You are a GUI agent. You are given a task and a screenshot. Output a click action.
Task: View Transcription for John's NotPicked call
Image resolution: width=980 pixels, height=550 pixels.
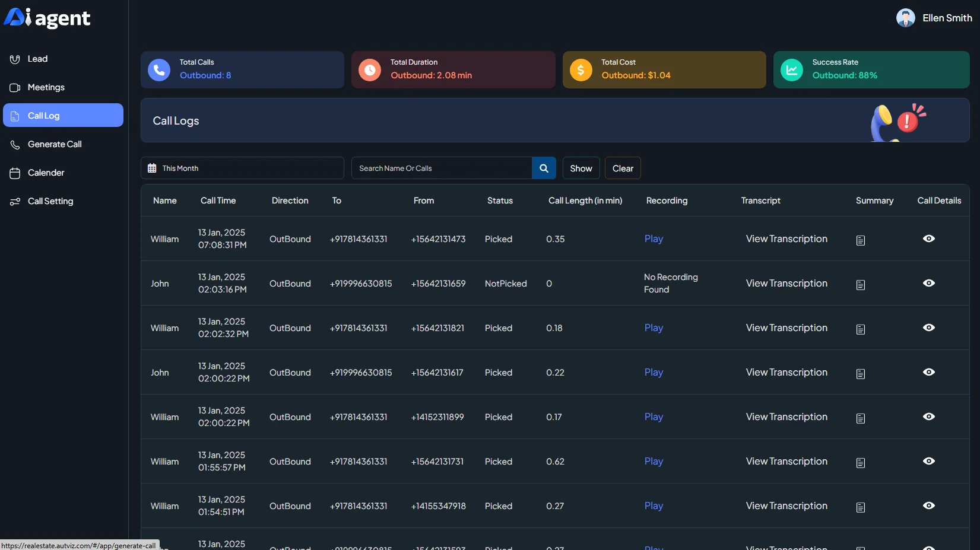[786, 283]
